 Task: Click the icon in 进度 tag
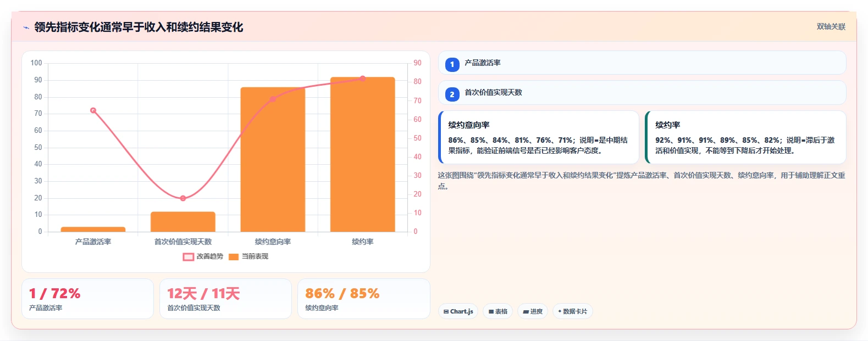526,311
